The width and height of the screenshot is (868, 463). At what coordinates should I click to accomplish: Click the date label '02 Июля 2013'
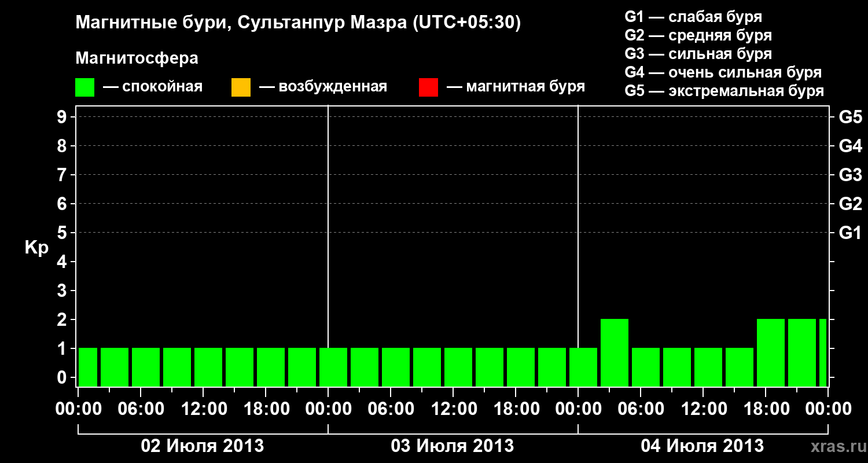coord(203,446)
